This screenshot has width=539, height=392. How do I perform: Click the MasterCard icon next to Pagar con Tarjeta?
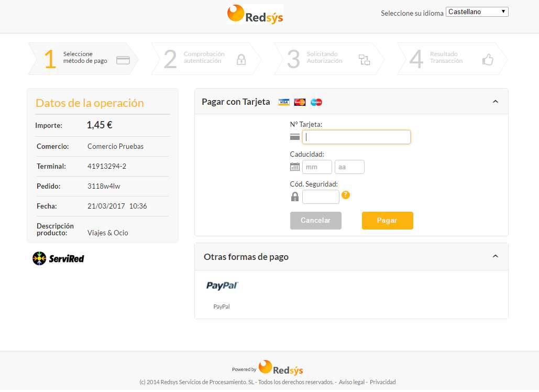pos(299,102)
